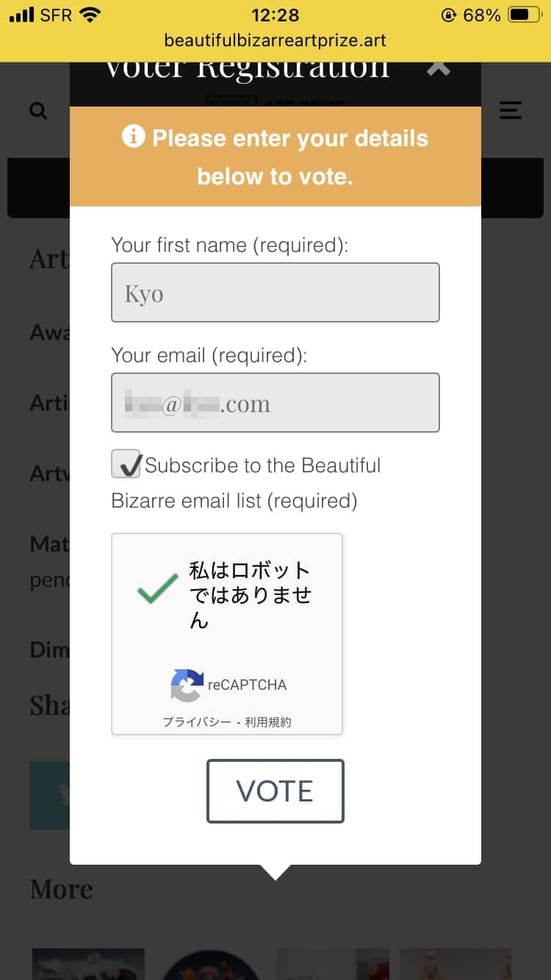Click the search magnifier icon

(x=38, y=111)
